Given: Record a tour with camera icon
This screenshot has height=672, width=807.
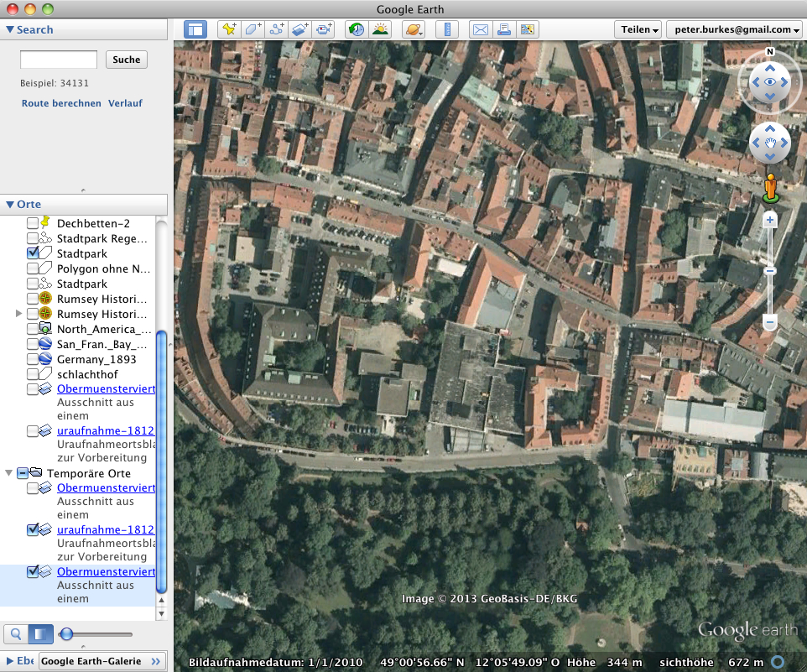Looking at the screenshot, I should pyautogui.click(x=324, y=29).
